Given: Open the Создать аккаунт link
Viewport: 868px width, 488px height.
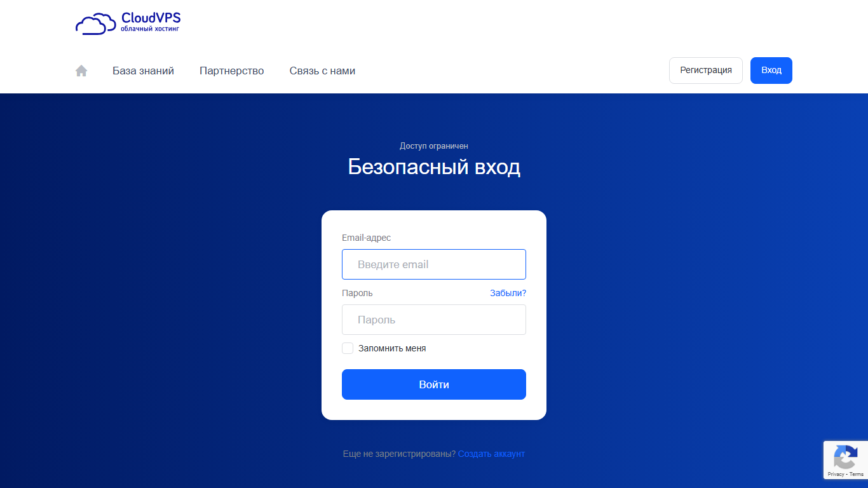Looking at the screenshot, I should click(491, 454).
